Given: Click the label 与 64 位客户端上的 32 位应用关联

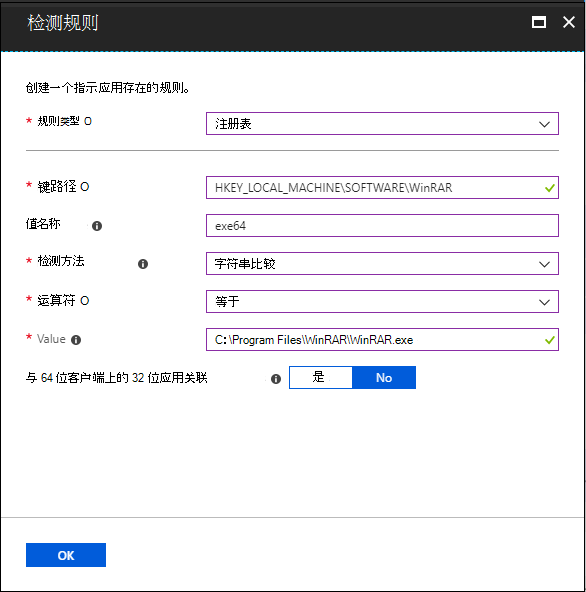Looking at the screenshot, I should click(116, 378).
